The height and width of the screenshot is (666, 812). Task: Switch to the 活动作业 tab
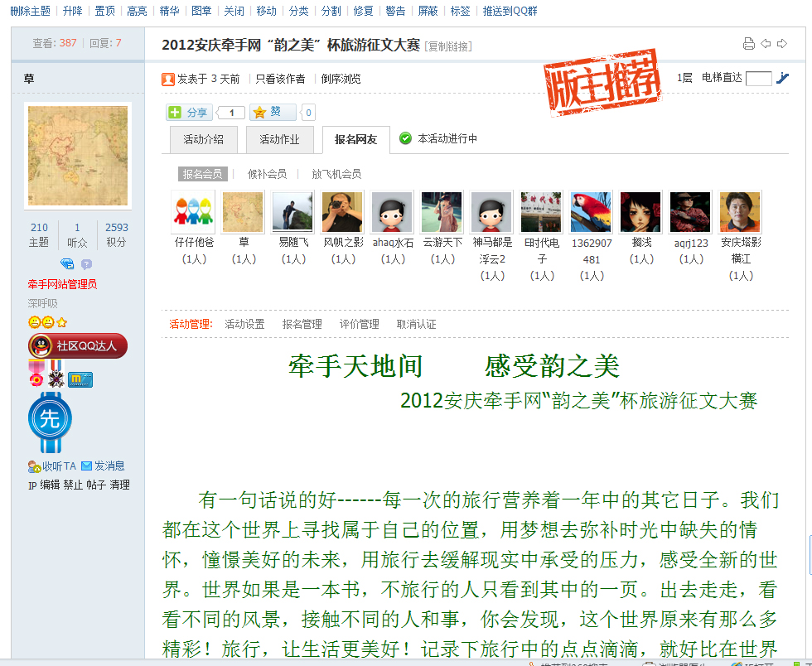pyautogui.click(x=280, y=139)
